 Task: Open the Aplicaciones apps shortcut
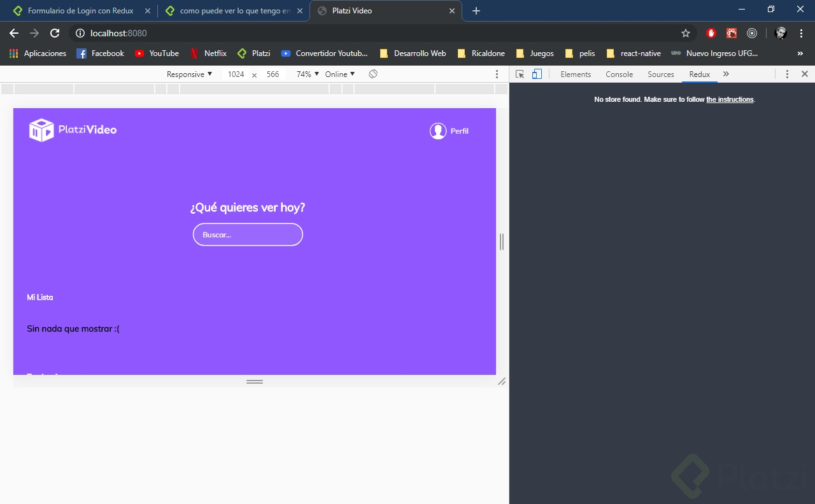click(x=38, y=53)
